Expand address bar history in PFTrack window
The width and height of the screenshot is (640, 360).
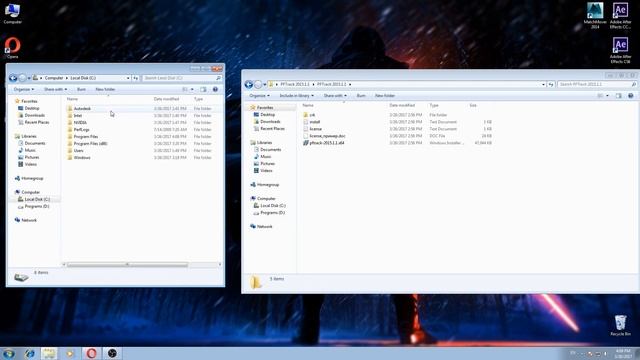(x=543, y=84)
